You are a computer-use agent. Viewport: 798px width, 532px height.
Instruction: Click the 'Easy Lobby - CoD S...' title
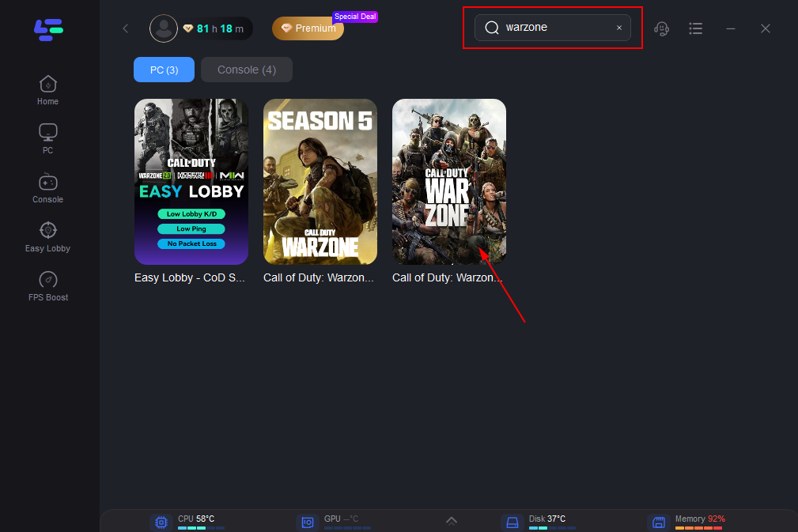point(190,277)
